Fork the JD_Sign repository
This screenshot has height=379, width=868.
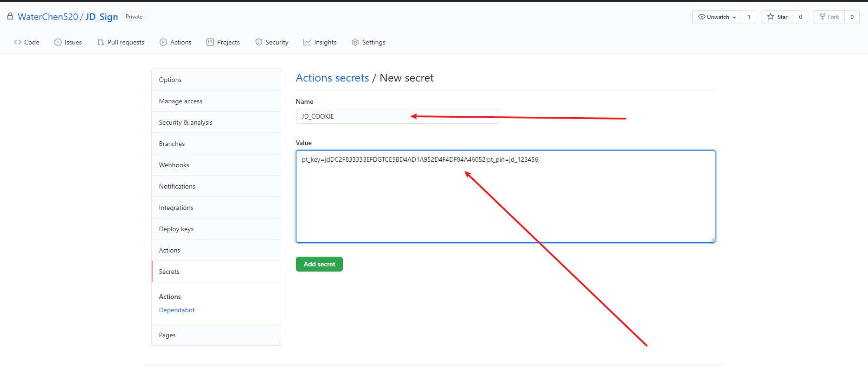click(x=829, y=17)
